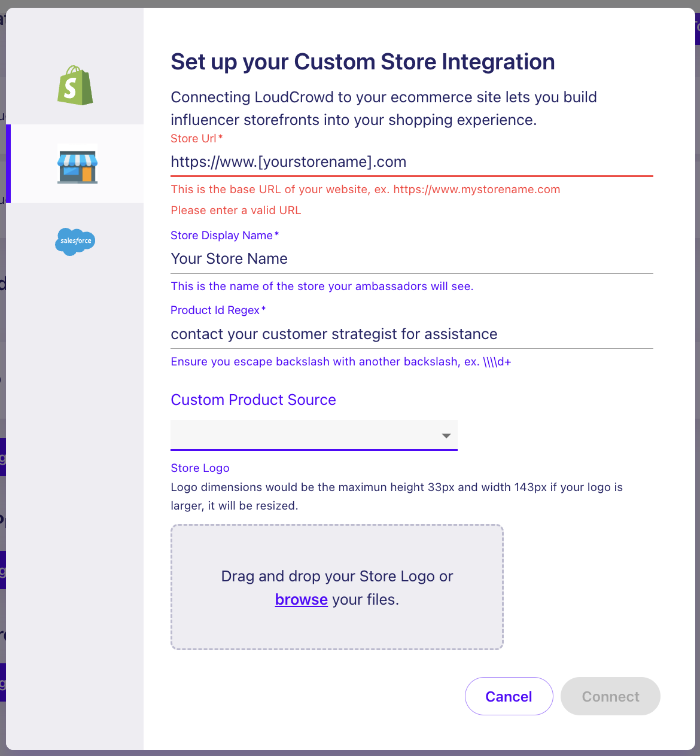This screenshot has height=756, width=700.
Task: Click the Store Url label
Action: [197, 138]
